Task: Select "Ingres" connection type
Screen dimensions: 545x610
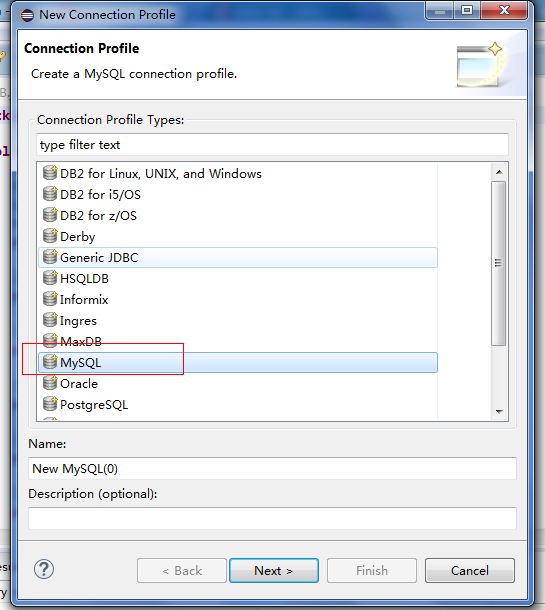Action: [238, 321]
